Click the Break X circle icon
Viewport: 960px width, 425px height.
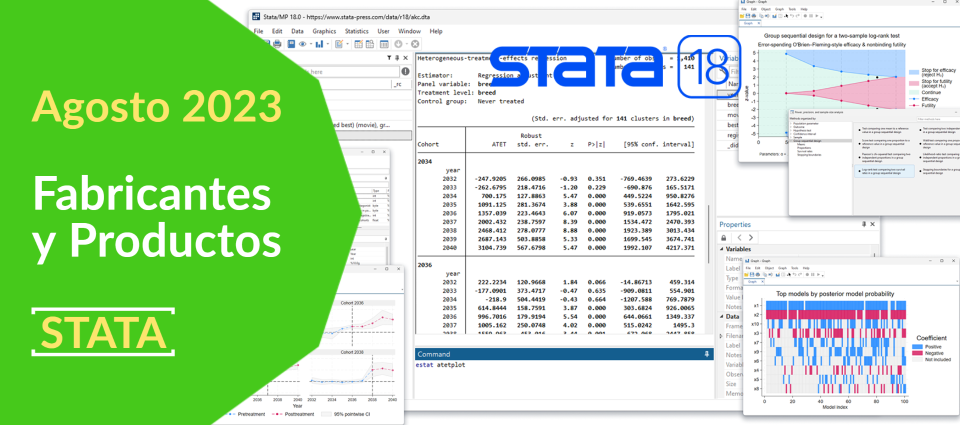415,43
